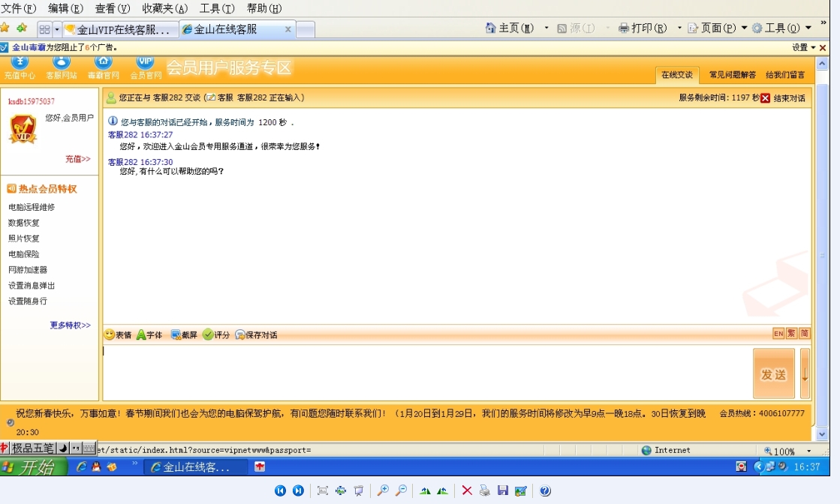Toggle 简 simplified Chinese display
The image size is (840, 504).
804,334
